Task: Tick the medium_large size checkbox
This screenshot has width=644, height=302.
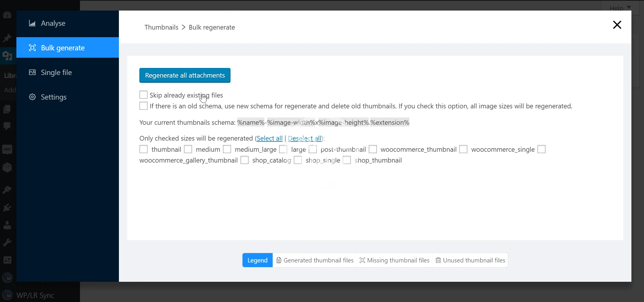Action: pyautogui.click(x=227, y=149)
